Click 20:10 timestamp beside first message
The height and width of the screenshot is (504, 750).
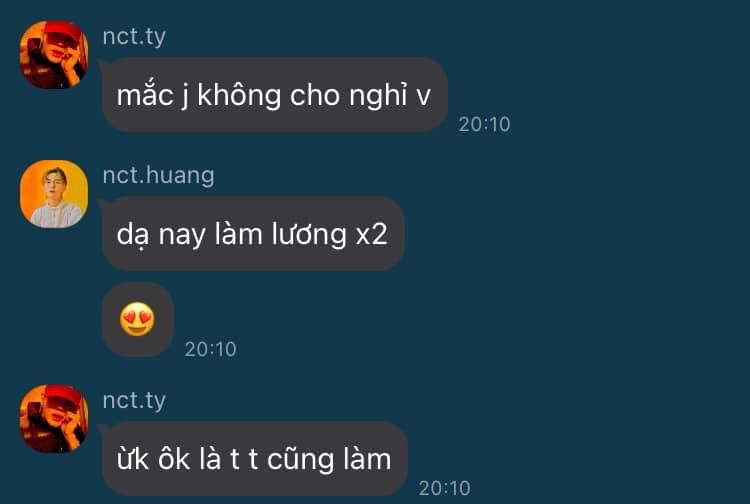tap(484, 124)
